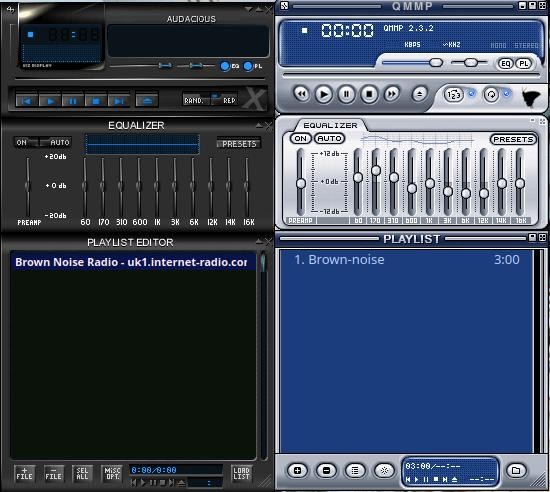Open the Audacious +FILE menu
This screenshot has height=492, width=550.
click(x=24, y=473)
